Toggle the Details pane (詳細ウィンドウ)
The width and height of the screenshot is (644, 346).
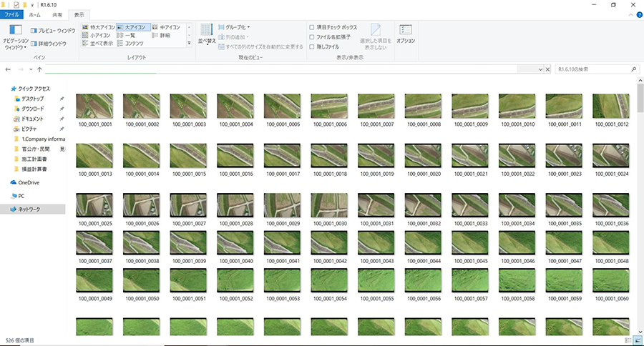(x=49, y=44)
